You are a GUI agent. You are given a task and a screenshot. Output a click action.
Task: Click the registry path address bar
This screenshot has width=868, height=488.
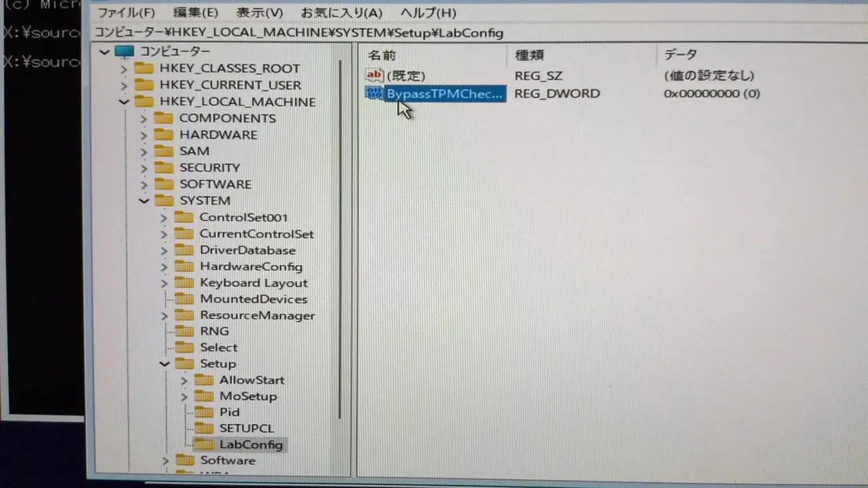pos(479,33)
